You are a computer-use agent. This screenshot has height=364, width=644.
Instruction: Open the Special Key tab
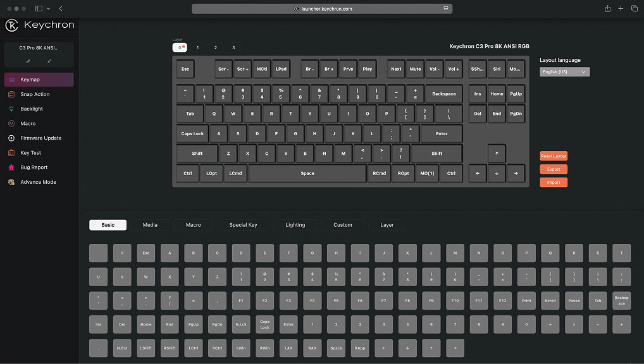[x=243, y=225]
